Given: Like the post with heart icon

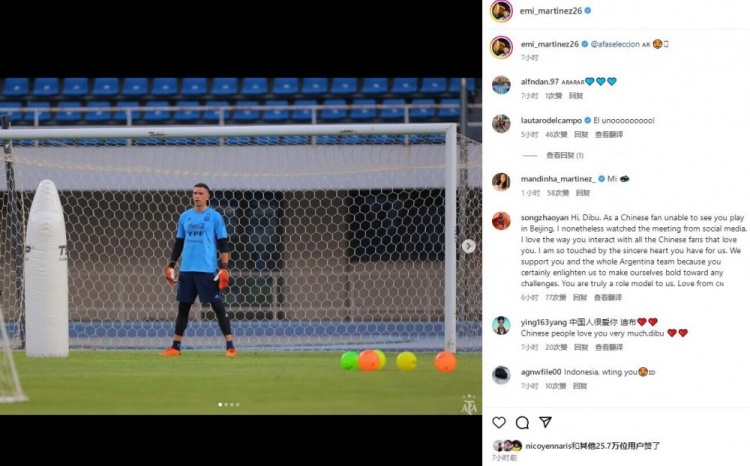Looking at the screenshot, I should coord(499,422).
